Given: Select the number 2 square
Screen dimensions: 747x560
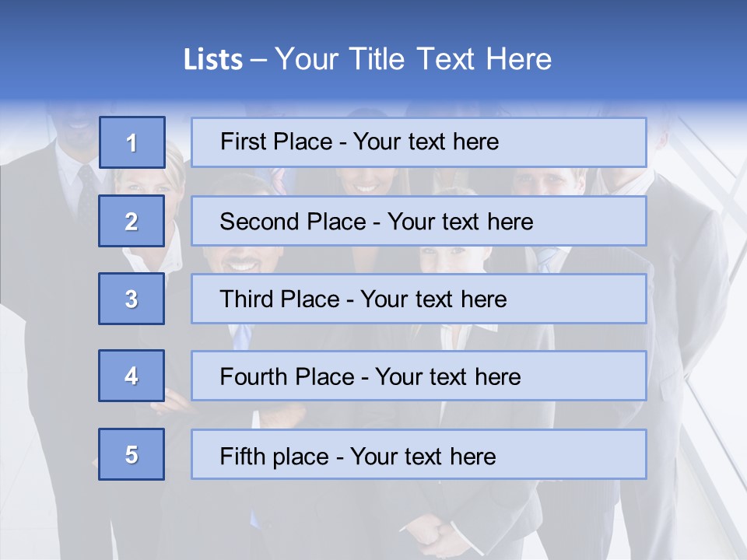Looking at the screenshot, I should (132, 221).
